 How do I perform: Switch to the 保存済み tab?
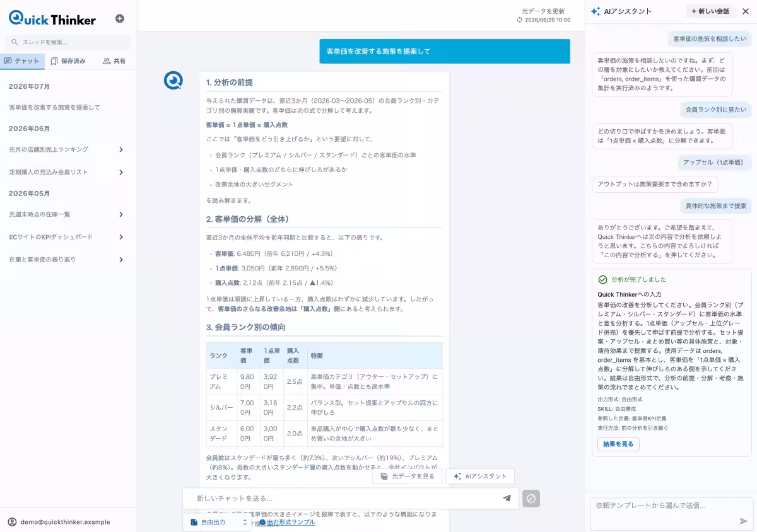pyautogui.click(x=67, y=61)
